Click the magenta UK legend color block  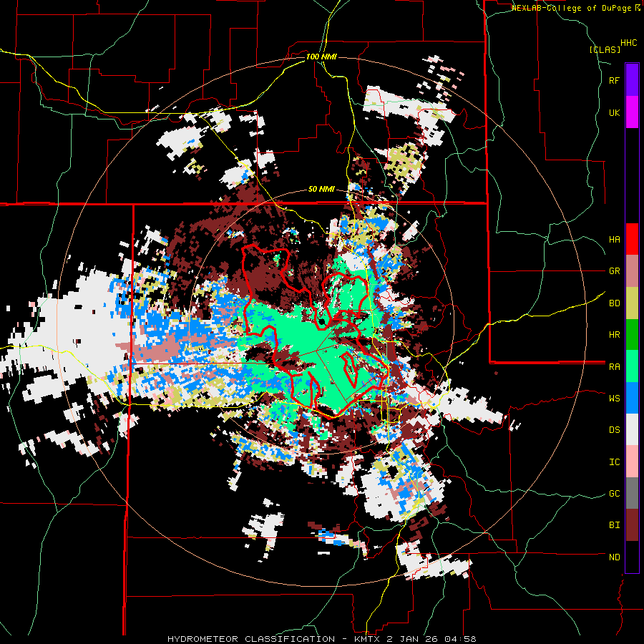(632, 112)
